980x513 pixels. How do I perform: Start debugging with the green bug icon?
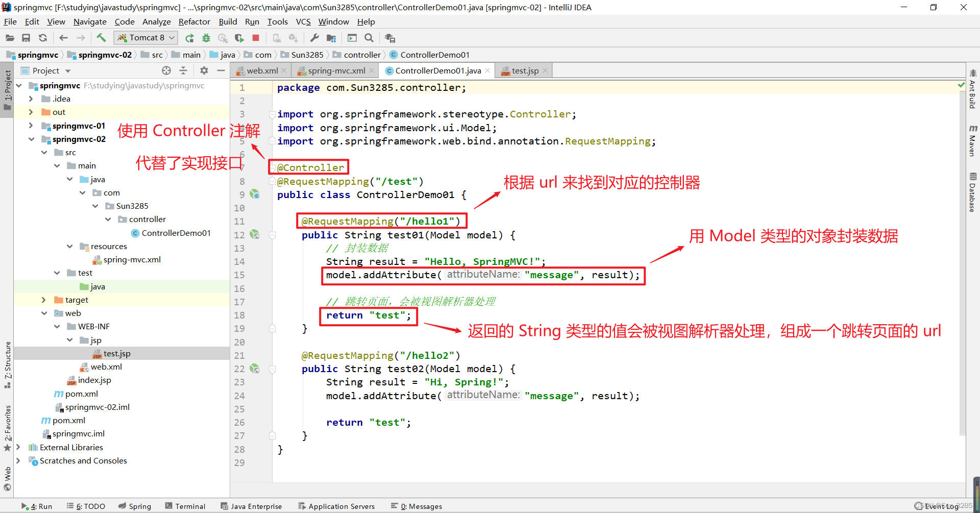tap(206, 38)
